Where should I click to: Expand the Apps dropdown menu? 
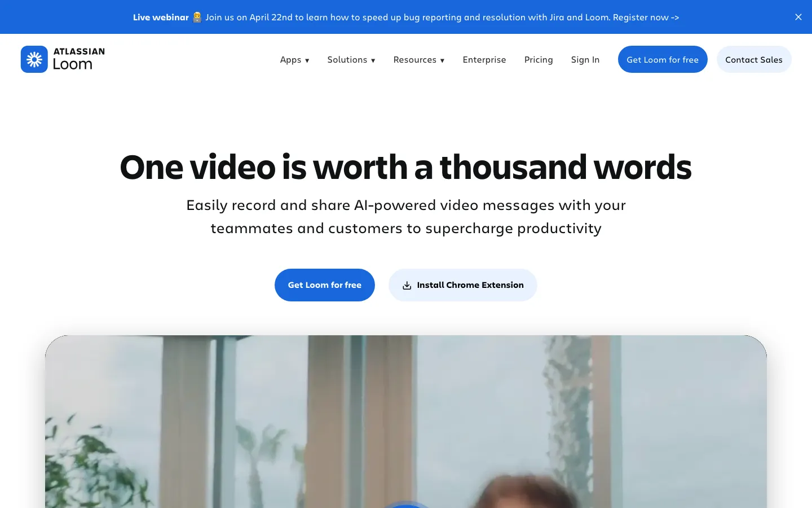(294, 60)
